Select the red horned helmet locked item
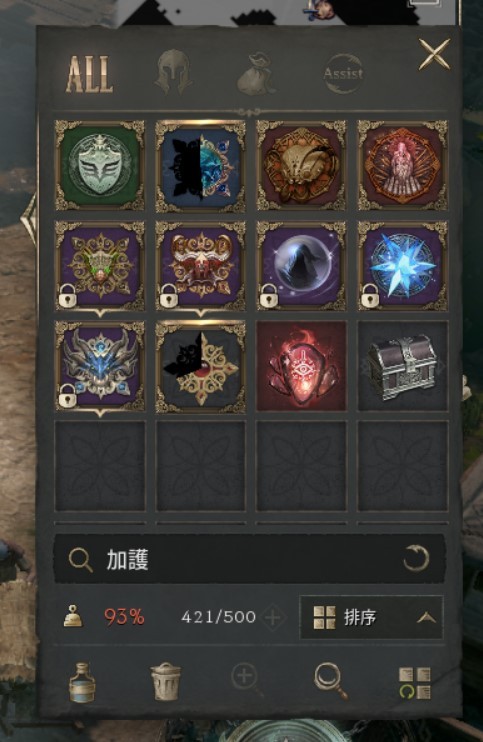 [201, 265]
